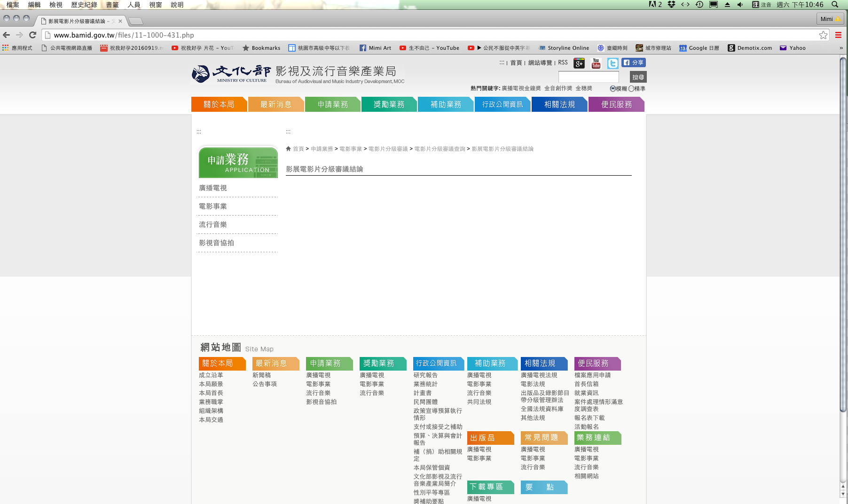The image size is (848, 504).
Task: Expand the hidden bookmarks overflow chevron
Action: tap(841, 48)
